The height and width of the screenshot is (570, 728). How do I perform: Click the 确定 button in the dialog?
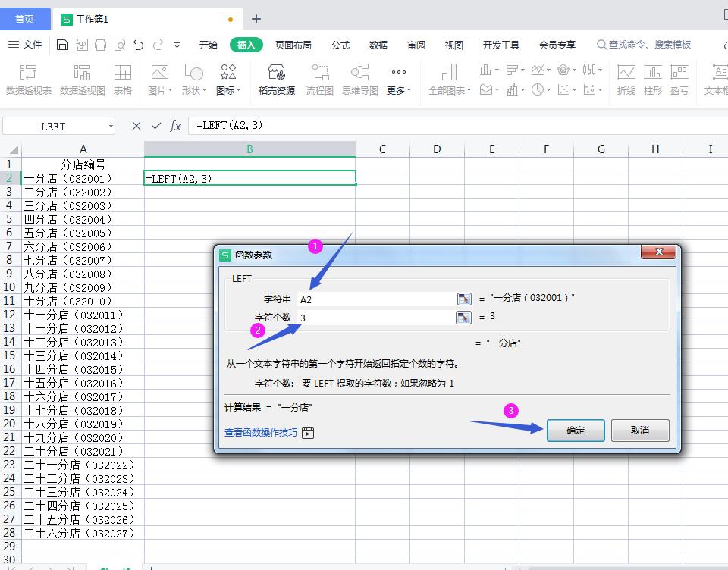(x=576, y=431)
